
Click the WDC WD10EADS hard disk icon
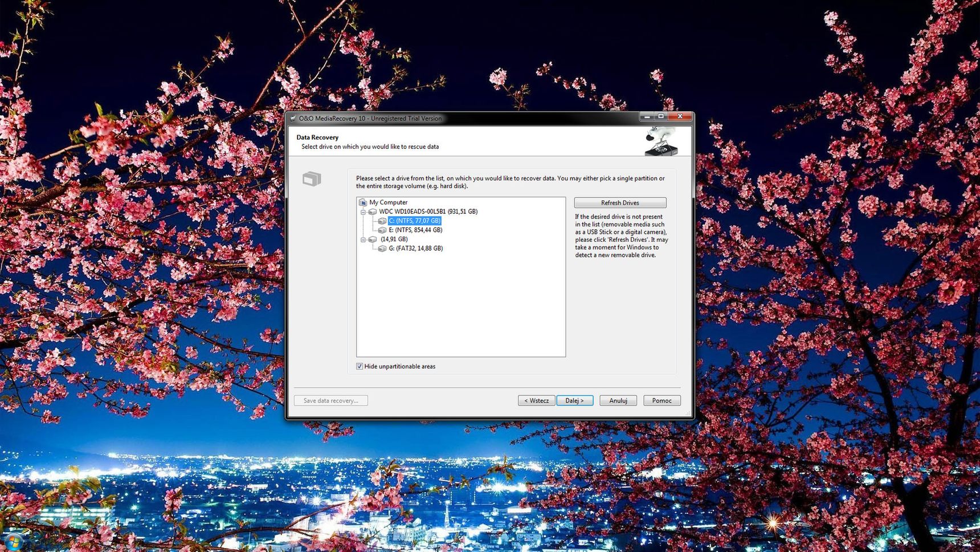pyautogui.click(x=373, y=212)
